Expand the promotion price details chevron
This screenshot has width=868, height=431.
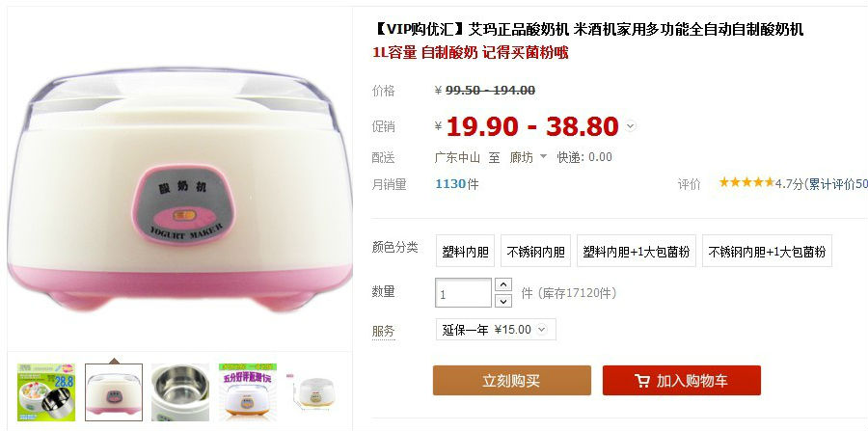coord(630,126)
